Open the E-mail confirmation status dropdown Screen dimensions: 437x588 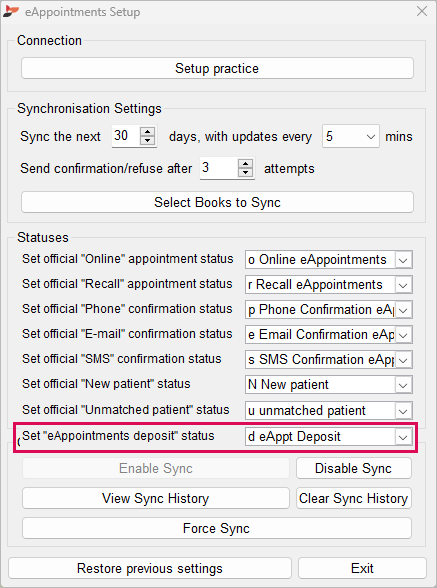(403, 335)
